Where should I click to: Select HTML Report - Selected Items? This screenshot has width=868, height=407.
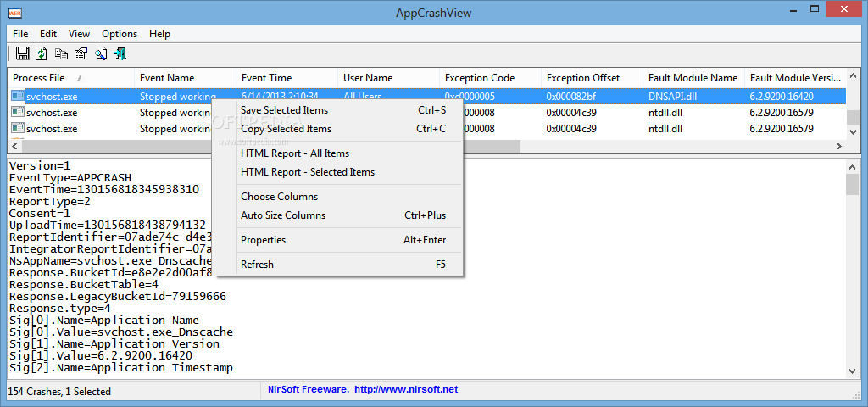(337, 172)
